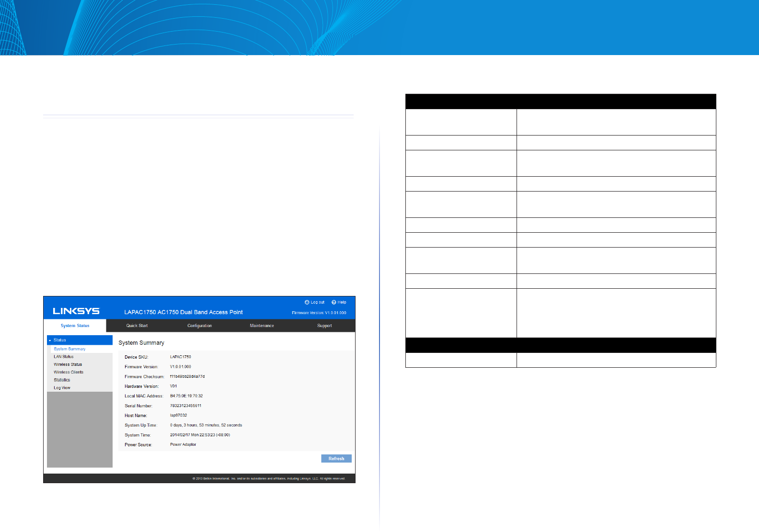The height and width of the screenshot is (532, 759).
Task: Click the Serial Number label
Action: click(138, 406)
